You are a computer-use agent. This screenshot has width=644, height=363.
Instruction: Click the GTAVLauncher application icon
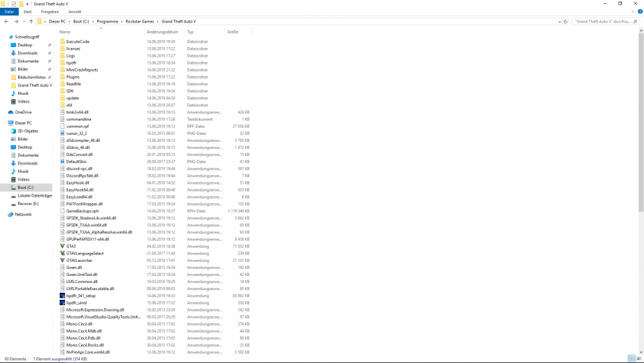(62, 260)
